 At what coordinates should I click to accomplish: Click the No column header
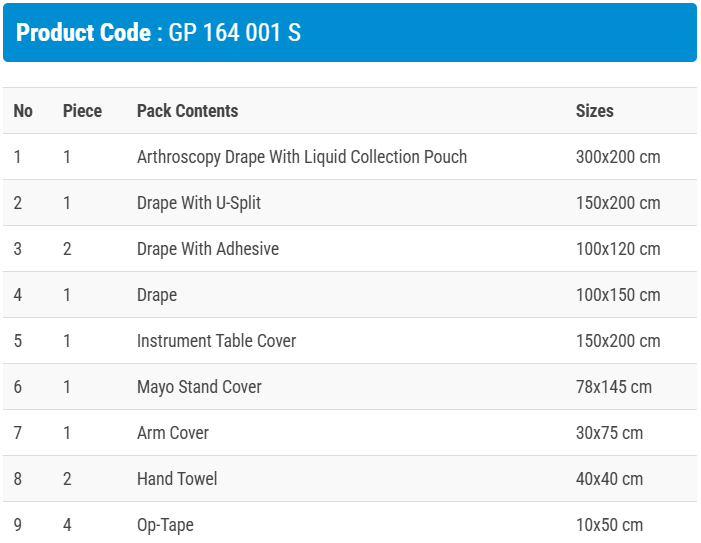click(x=23, y=111)
